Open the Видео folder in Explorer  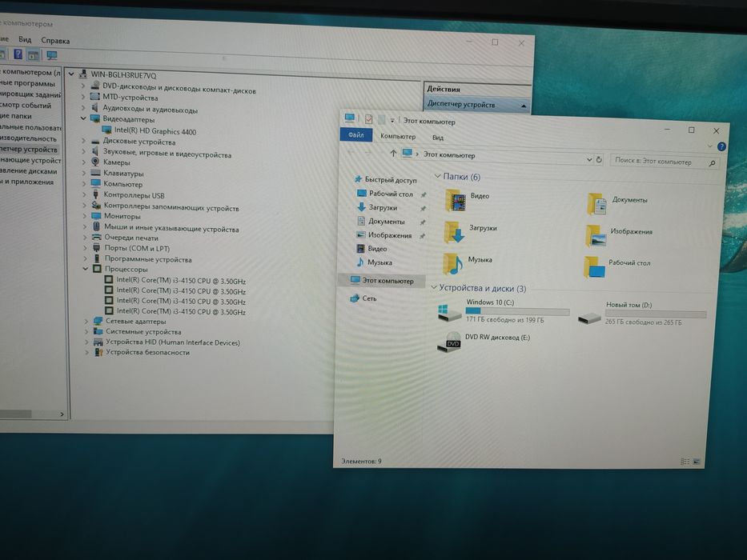click(456, 201)
